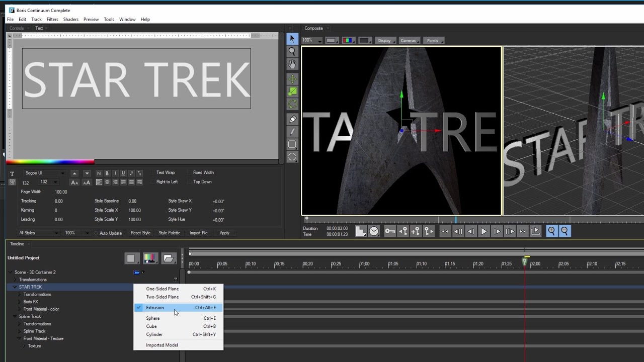644x362 pixels.
Task: Click the single key keyframe icon
Action: click(390, 231)
